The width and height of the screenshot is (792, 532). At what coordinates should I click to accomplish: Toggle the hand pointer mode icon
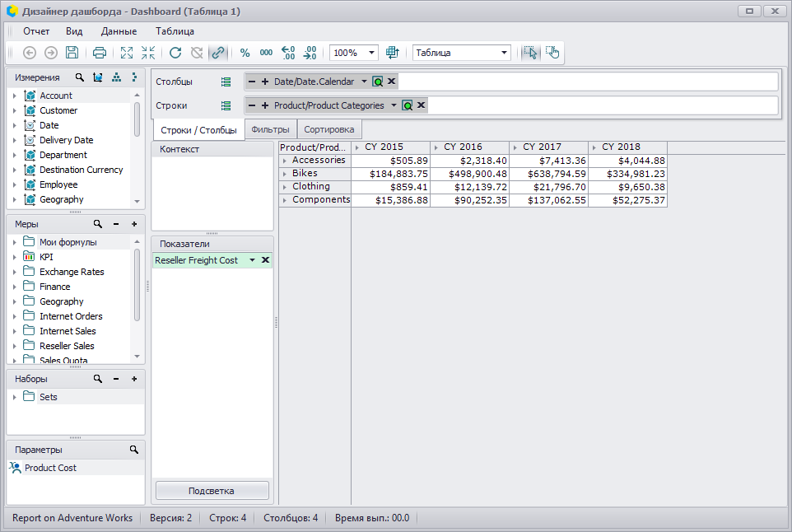point(552,53)
